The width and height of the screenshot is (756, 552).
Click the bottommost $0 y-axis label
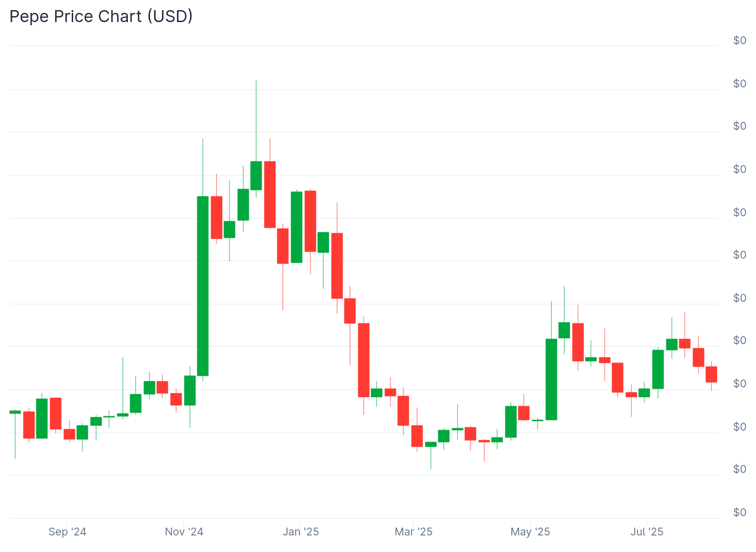[739, 512]
